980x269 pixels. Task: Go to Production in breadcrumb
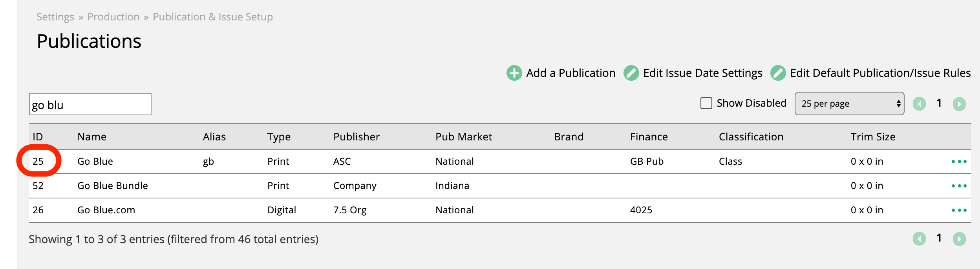tap(113, 17)
